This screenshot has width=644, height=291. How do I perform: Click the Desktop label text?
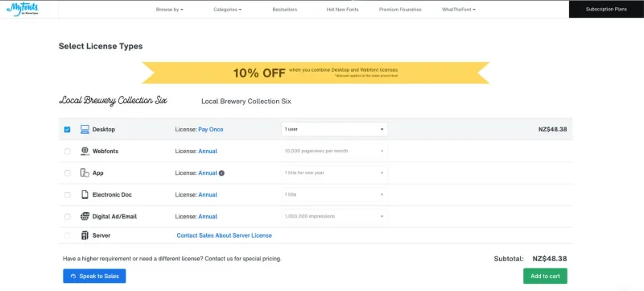coord(104,130)
